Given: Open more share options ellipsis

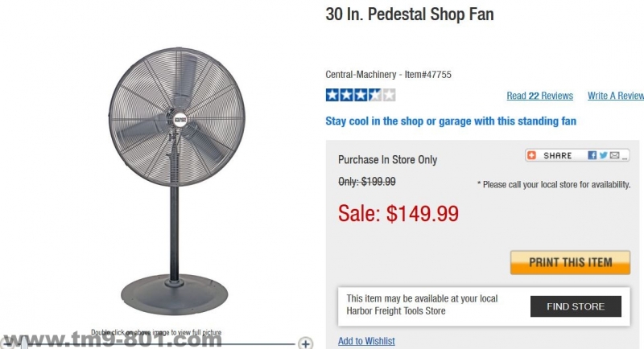Looking at the screenshot, I should 625,158.
